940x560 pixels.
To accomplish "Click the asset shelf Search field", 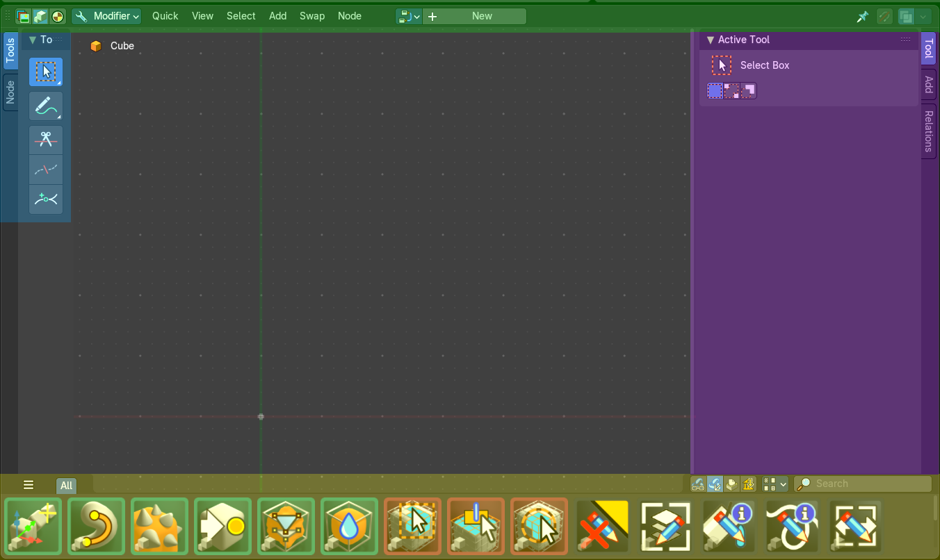I will coord(863,484).
